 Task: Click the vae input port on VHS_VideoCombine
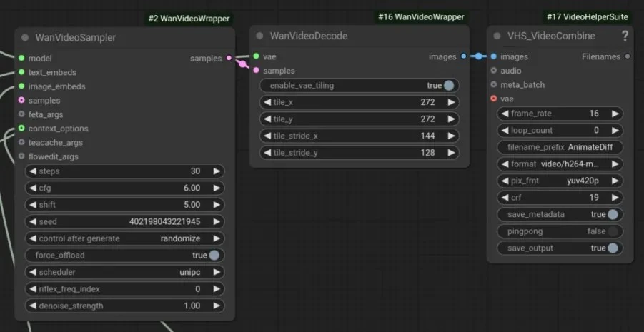pyautogui.click(x=493, y=99)
